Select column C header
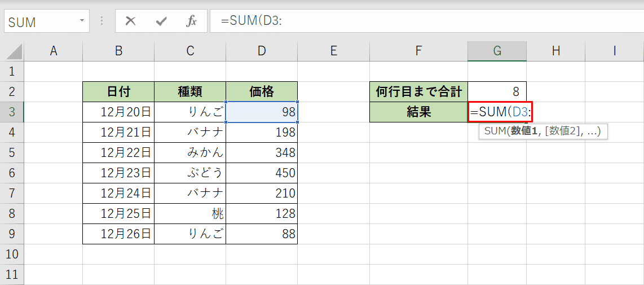The width and height of the screenshot is (644, 285). [189, 51]
